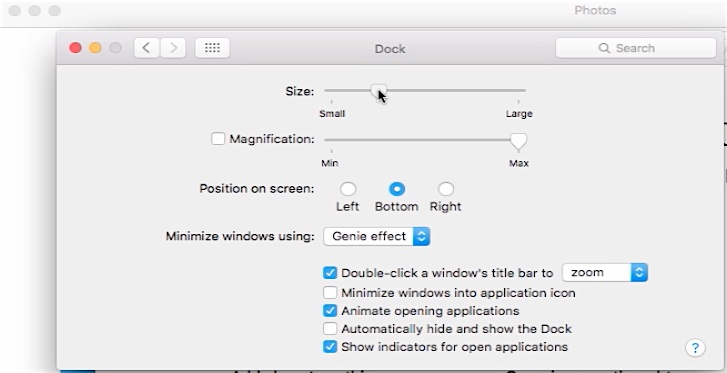Go forward with the right chevron button
727x373 pixels.
click(x=173, y=48)
